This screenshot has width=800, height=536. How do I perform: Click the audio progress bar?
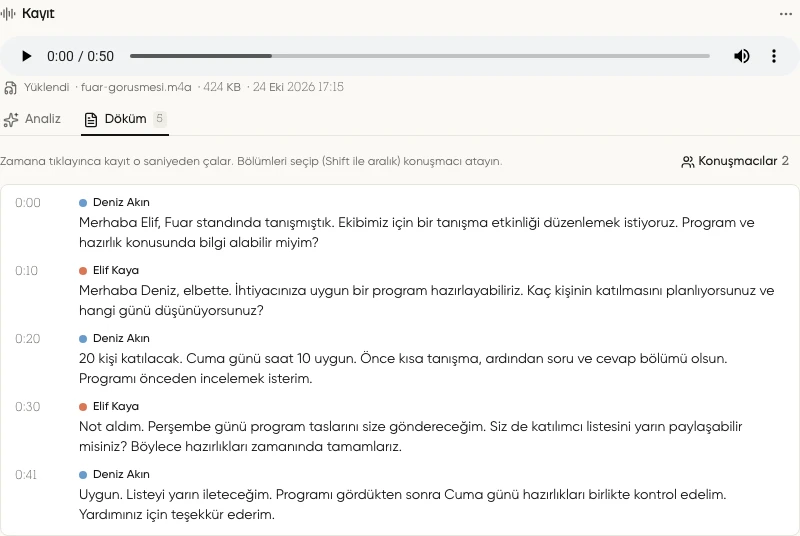419,56
